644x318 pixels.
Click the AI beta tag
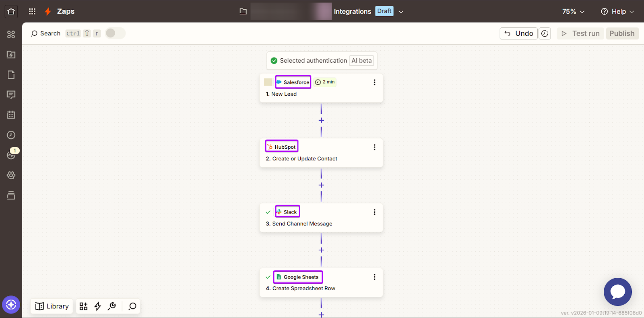tap(361, 61)
